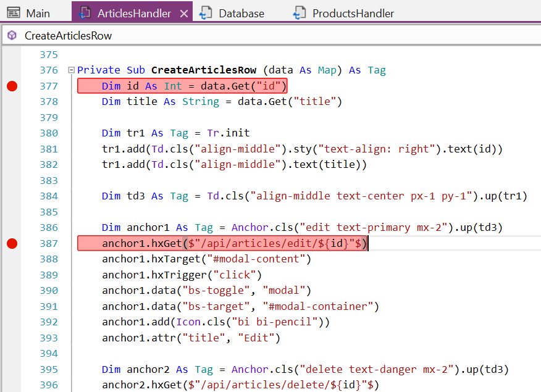Click the CreateArticlesRow name in Sub declaration
This screenshot has width=541, height=392.
click(204, 70)
